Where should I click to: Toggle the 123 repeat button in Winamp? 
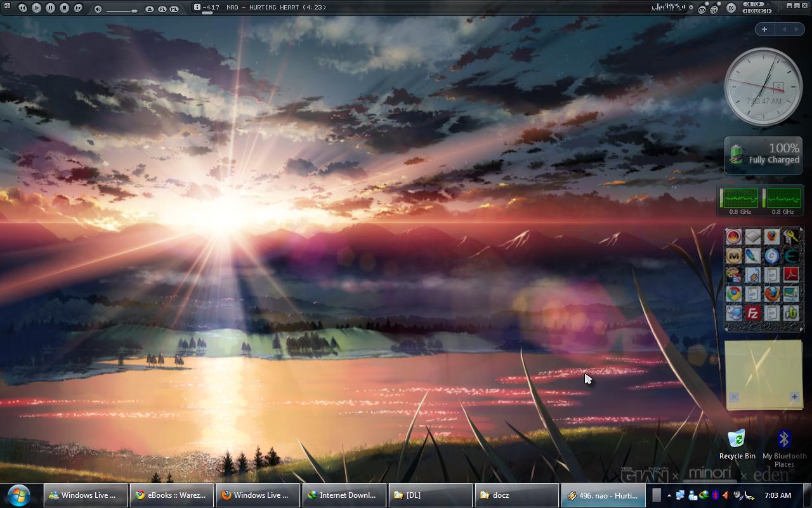point(714,9)
